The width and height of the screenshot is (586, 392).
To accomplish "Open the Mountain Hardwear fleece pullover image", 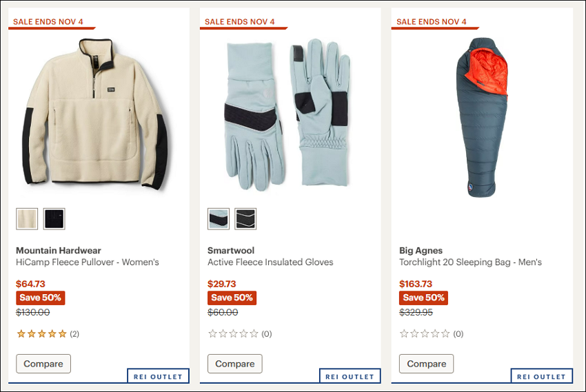I will (x=95, y=114).
